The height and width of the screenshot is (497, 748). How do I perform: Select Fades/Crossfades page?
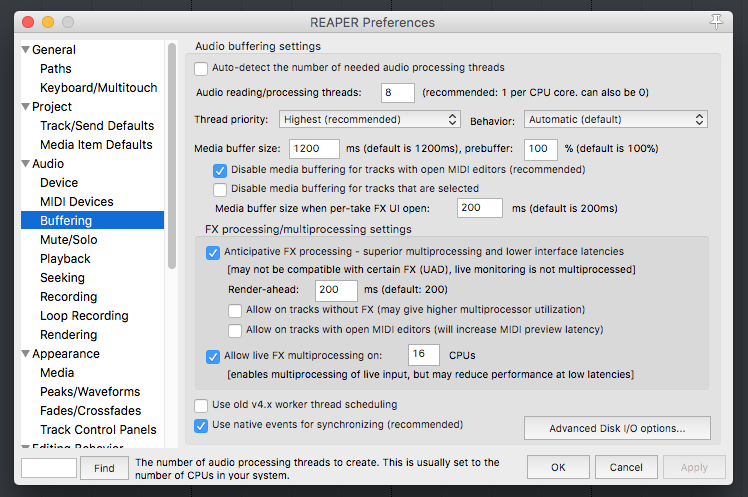[90, 411]
